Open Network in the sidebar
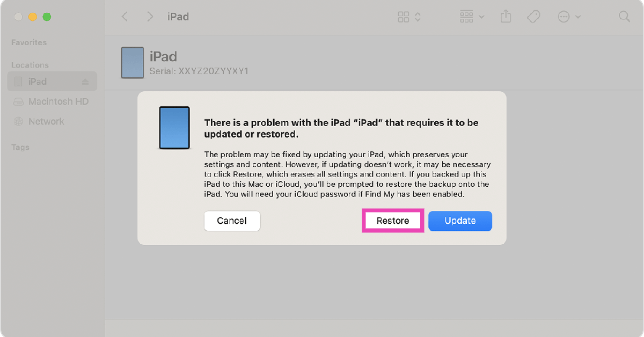Screen dimensions: 644x337 [46, 121]
